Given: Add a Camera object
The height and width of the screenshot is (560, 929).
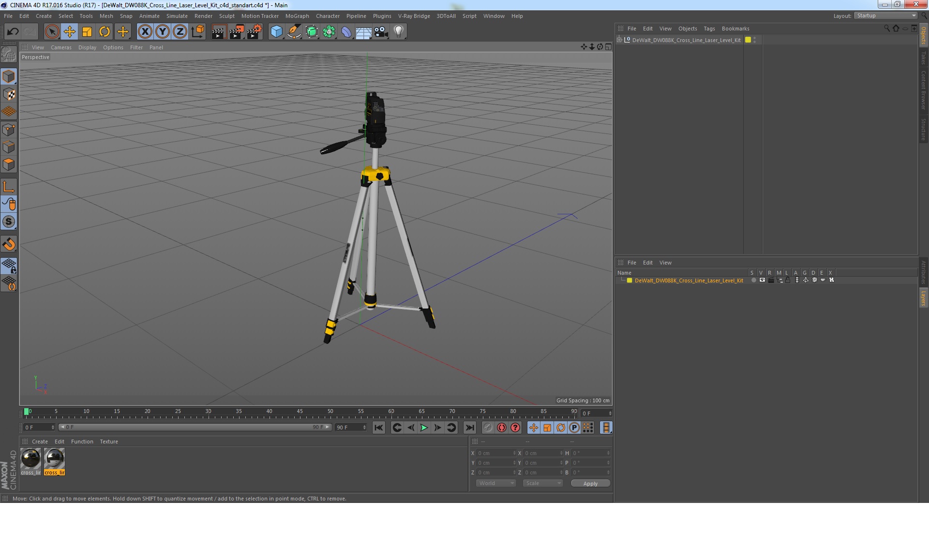Looking at the screenshot, I should (x=381, y=32).
